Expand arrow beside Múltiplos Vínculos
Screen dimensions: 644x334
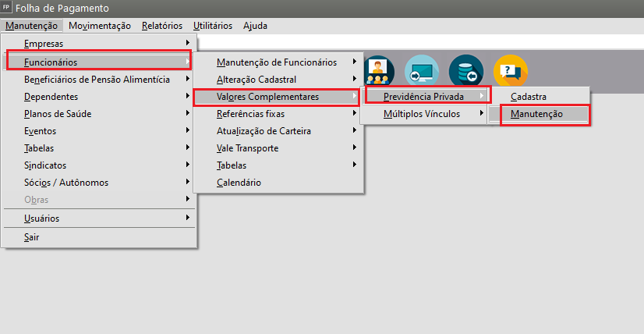coord(482,113)
